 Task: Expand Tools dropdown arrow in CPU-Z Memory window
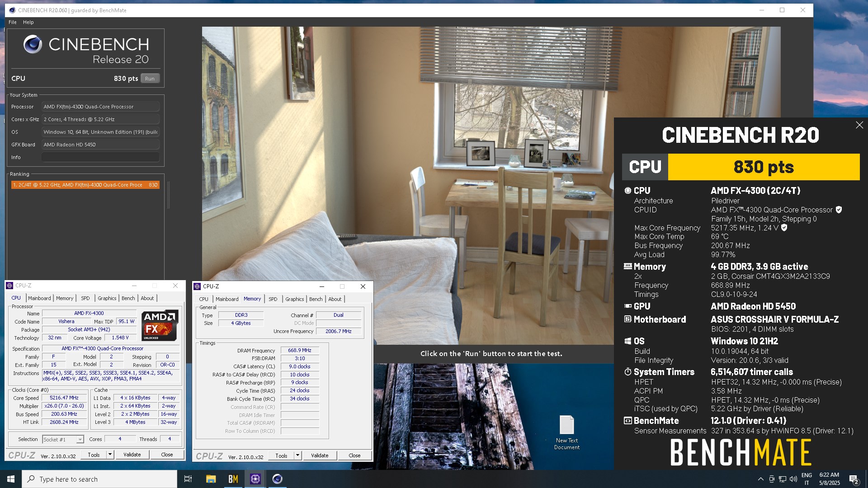click(x=297, y=455)
